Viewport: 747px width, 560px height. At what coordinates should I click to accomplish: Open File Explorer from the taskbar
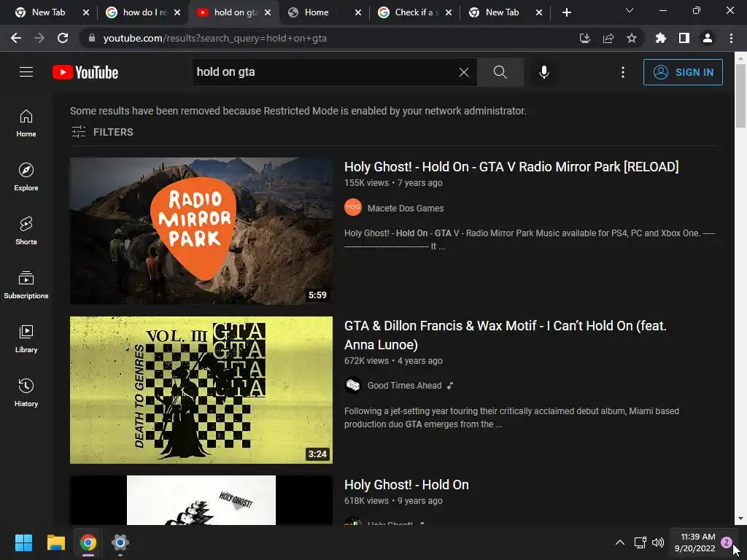click(55, 542)
